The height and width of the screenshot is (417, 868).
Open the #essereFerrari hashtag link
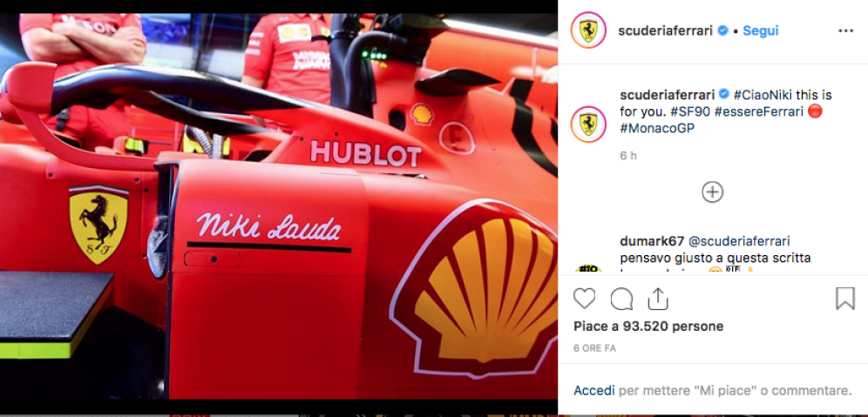click(x=758, y=111)
